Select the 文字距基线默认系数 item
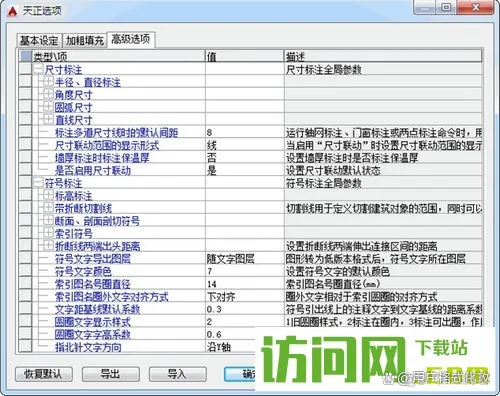Image resolution: width=500 pixels, height=396 pixels. point(97,309)
